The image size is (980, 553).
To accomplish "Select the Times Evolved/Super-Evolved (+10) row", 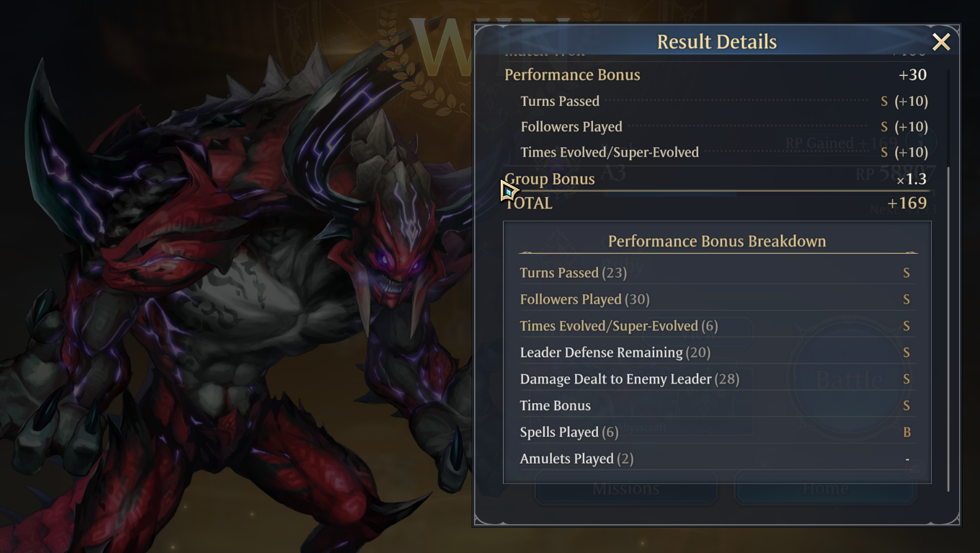I will point(724,152).
